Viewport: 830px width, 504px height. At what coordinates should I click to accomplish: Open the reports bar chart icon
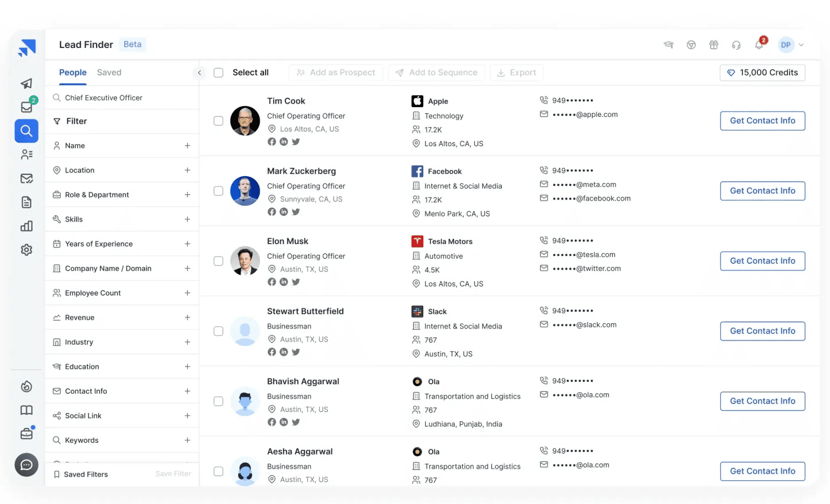26,226
